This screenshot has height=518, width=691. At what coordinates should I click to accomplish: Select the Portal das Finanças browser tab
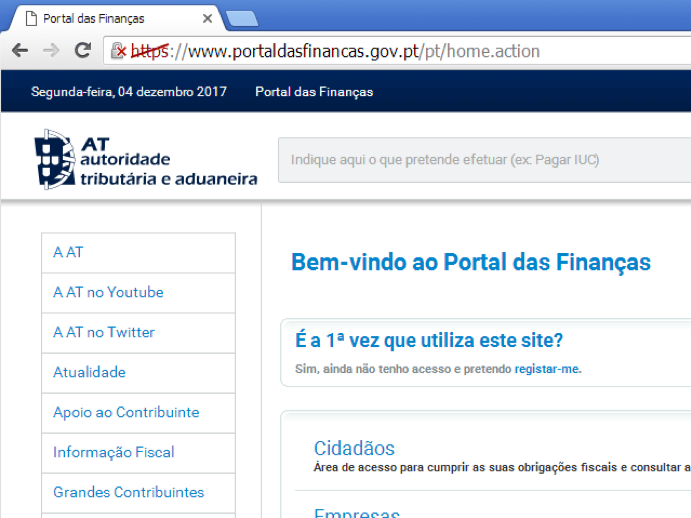pyautogui.click(x=118, y=19)
